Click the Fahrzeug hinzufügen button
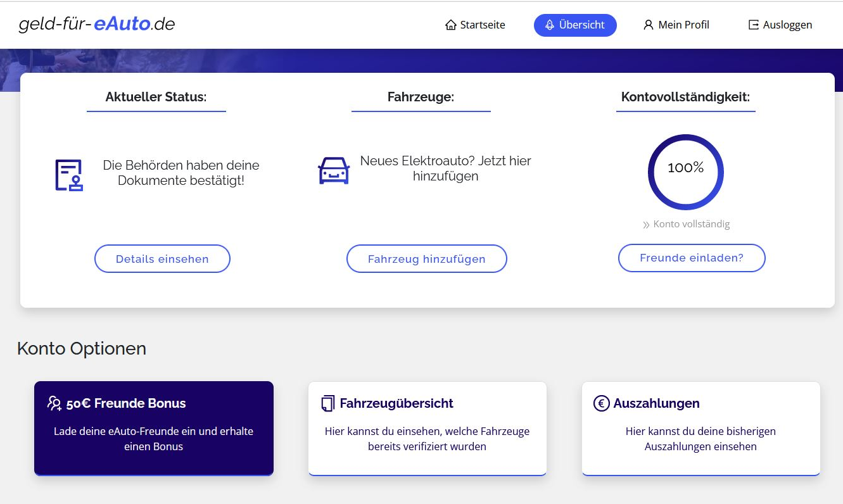 click(427, 259)
